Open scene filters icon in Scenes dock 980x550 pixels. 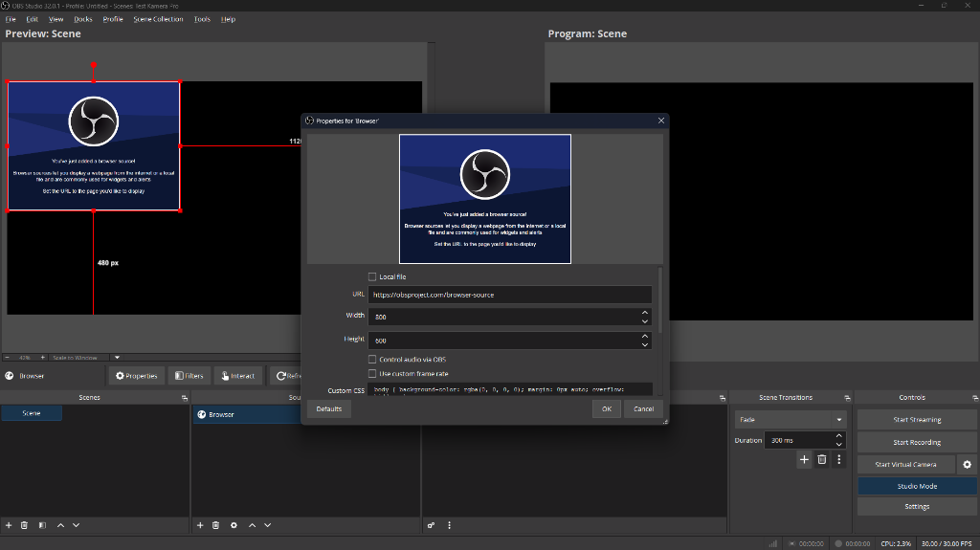pos(42,526)
